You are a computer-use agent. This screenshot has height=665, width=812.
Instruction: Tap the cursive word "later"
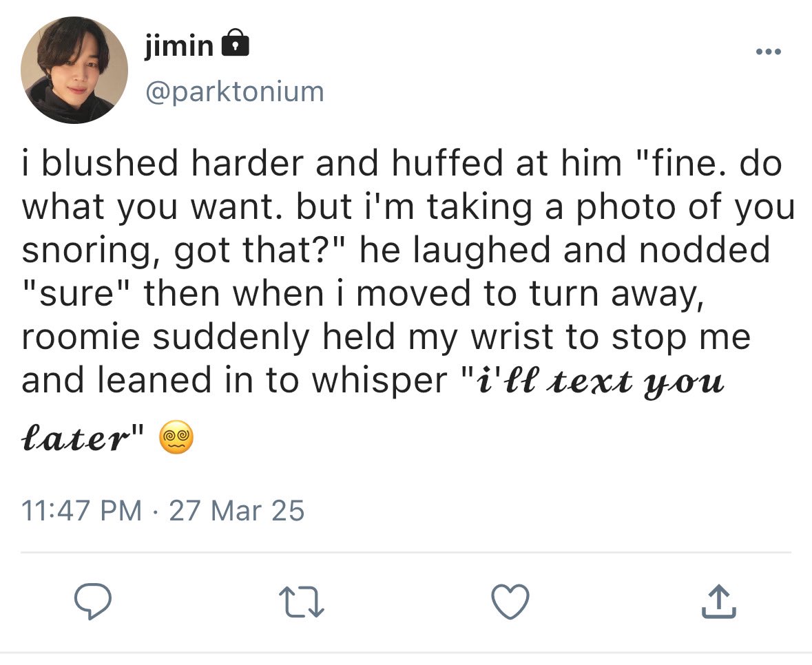(75, 439)
